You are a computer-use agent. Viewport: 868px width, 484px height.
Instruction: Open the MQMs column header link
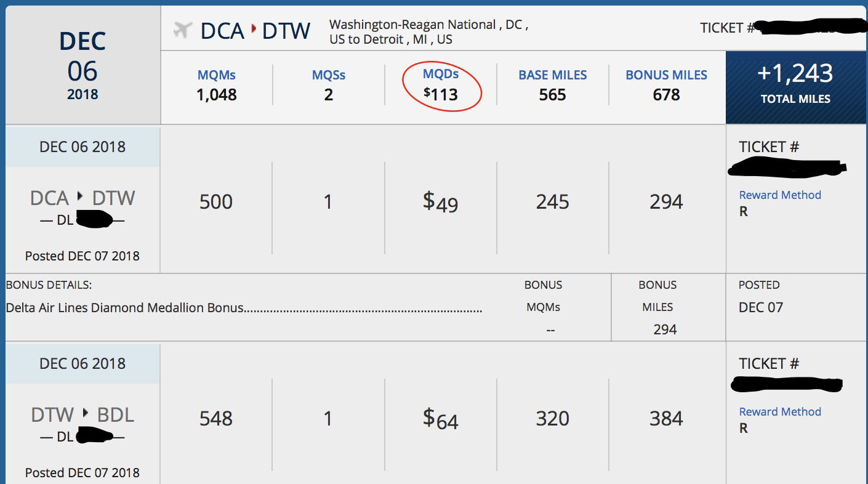pyautogui.click(x=217, y=75)
